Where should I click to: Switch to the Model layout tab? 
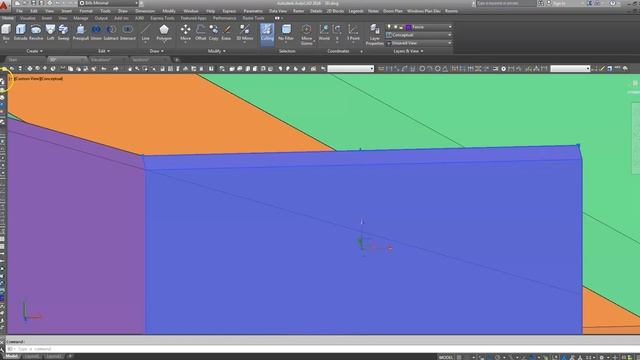[x=11, y=356]
